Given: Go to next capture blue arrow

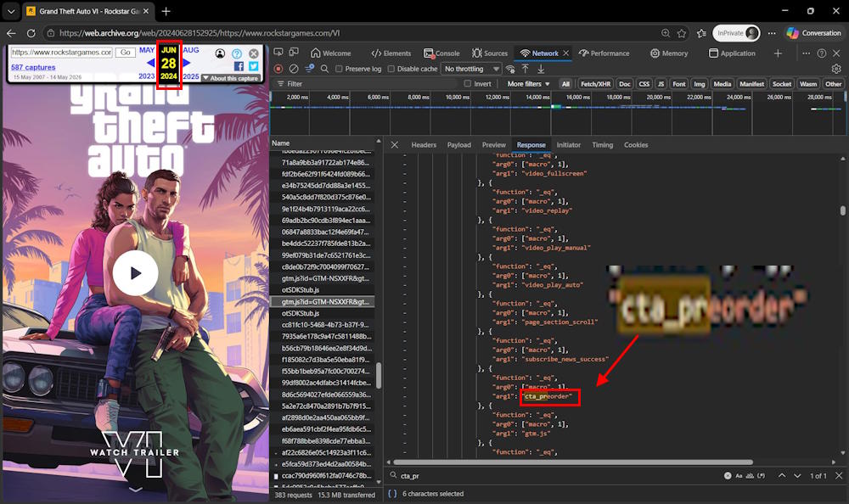Looking at the screenshot, I should click(x=187, y=63).
